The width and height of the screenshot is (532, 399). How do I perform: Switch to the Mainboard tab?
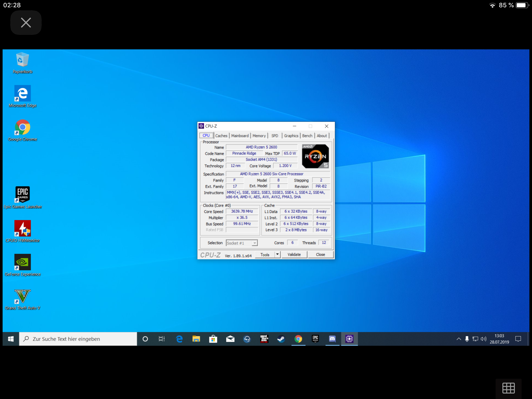point(240,136)
